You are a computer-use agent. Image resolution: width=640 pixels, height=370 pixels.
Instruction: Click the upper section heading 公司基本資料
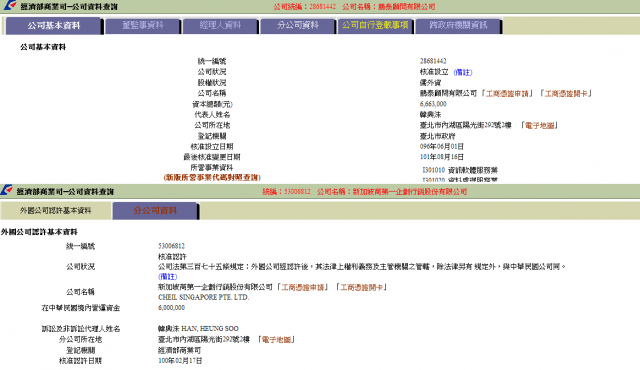43,47
